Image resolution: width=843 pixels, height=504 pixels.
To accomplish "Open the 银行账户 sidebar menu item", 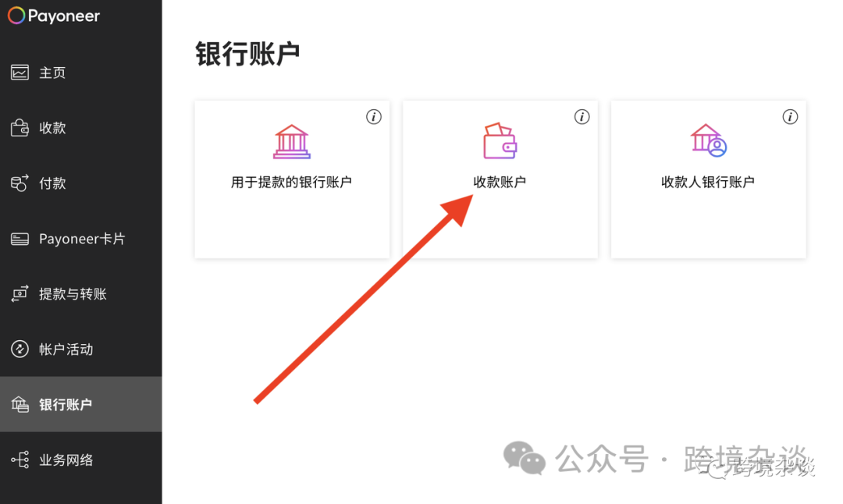I will coord(80,404).
